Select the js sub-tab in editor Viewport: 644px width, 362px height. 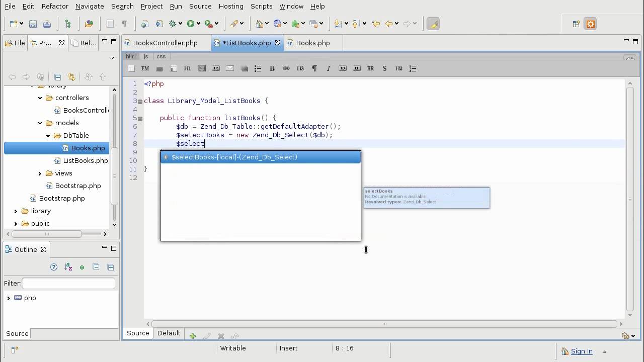click(146, 56)
